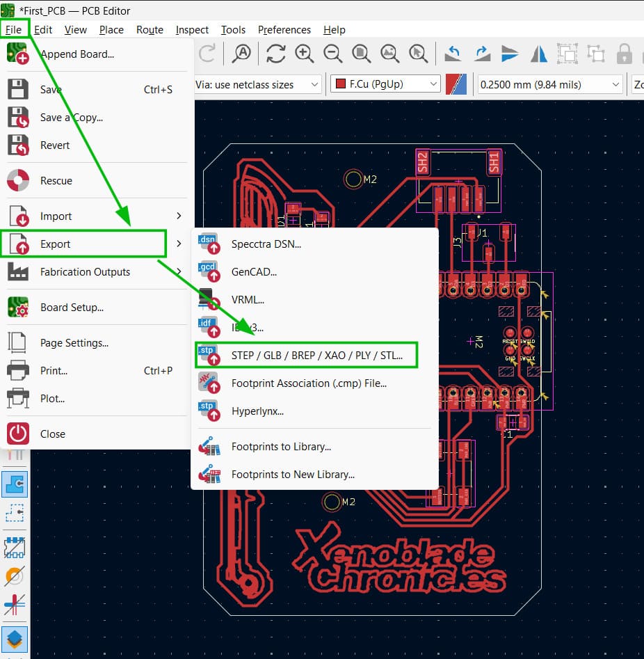This screenshot has width=644, height=659.
Task: Select Footprints to Library
Action: pos(314,446)
